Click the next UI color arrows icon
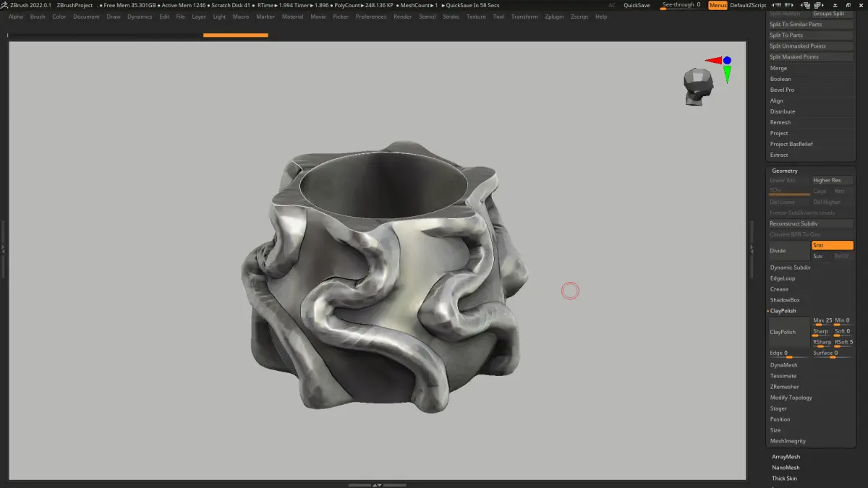This screenshot has width=868, height=488. coord(789,5)
